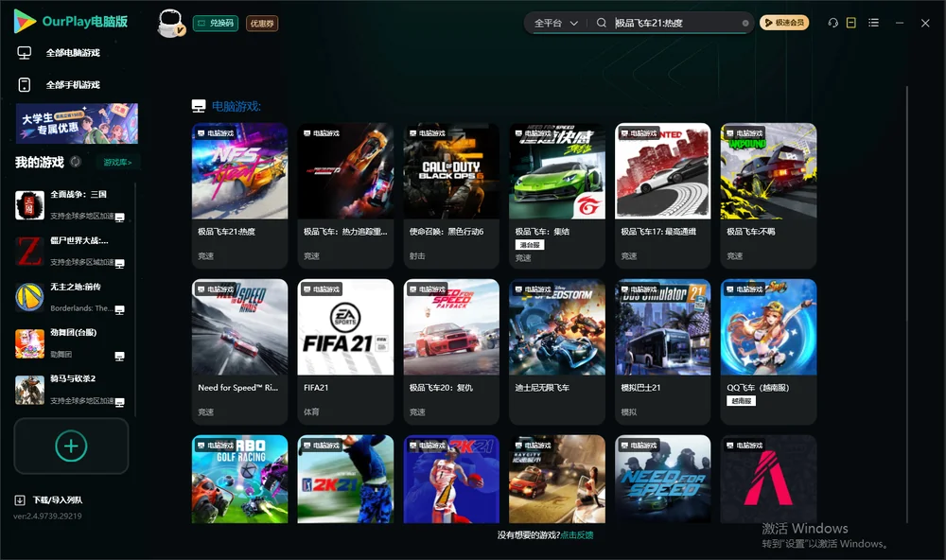Click the 劲舞团(台服) game icon
The width and height of the screenshot is (946, 560).
click(29, 344)
